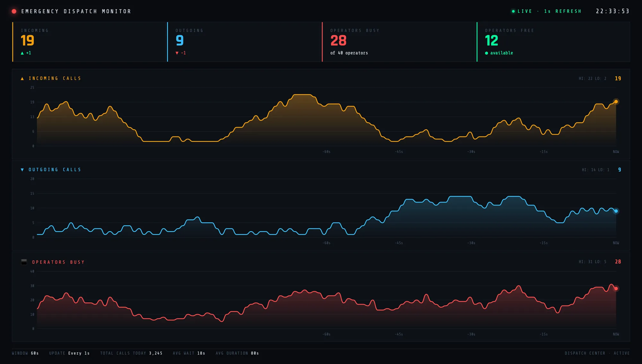Image resolution: width=642 pixels, height=364 pixels.
Task: Click the dark square icon beside Operators Busy
Action: coord(24,262)
